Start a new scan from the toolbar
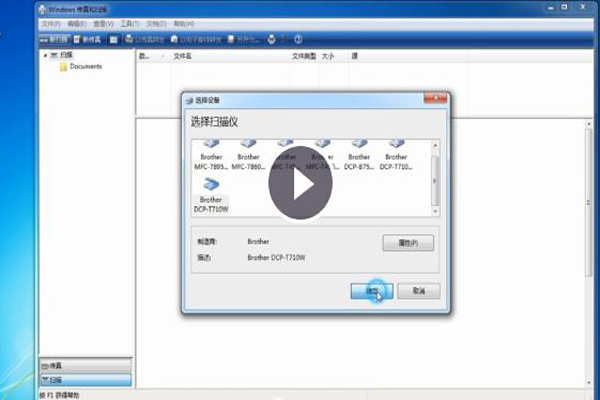 coord(55,39)
